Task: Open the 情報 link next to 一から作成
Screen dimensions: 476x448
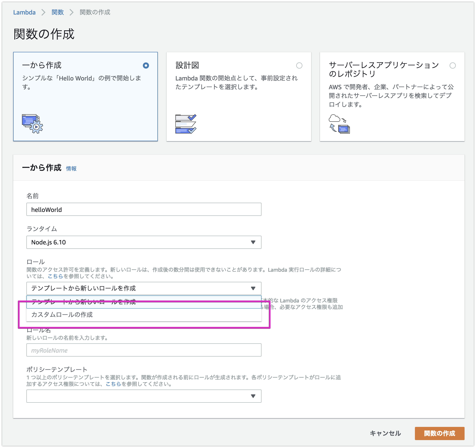Action: [71, 169]
